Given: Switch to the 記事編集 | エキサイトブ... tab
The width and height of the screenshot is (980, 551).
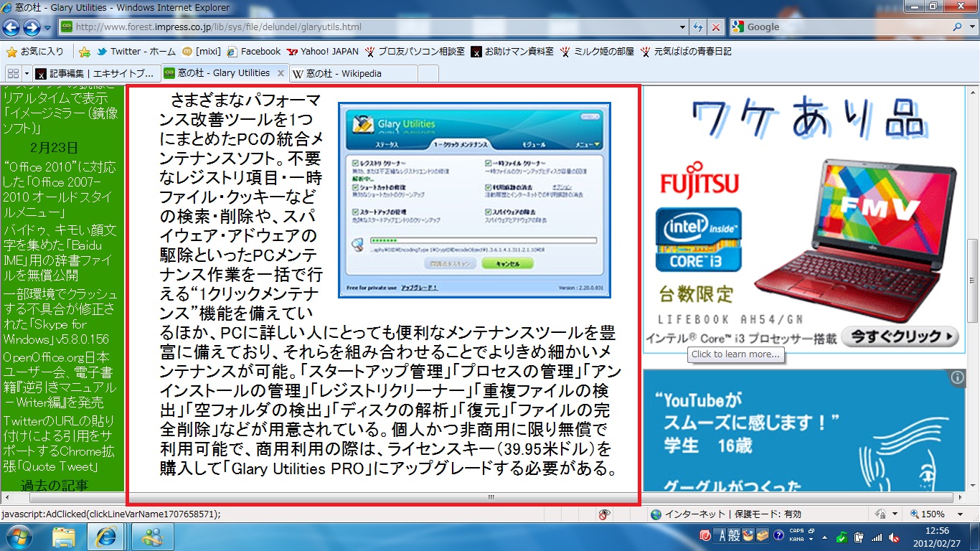Looking at the screenshot, I should tap(96, 73).
